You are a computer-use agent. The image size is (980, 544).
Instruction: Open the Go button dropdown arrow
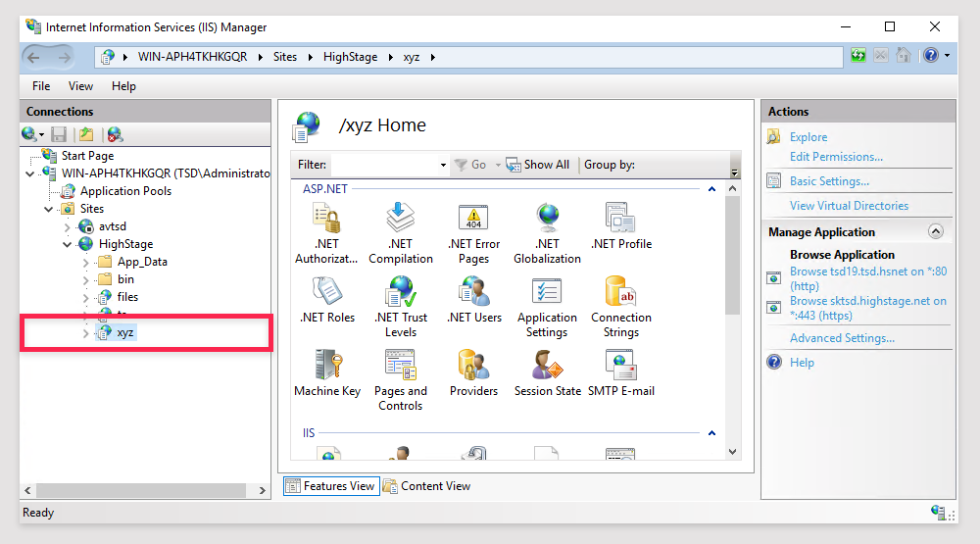tap(498, 165)
